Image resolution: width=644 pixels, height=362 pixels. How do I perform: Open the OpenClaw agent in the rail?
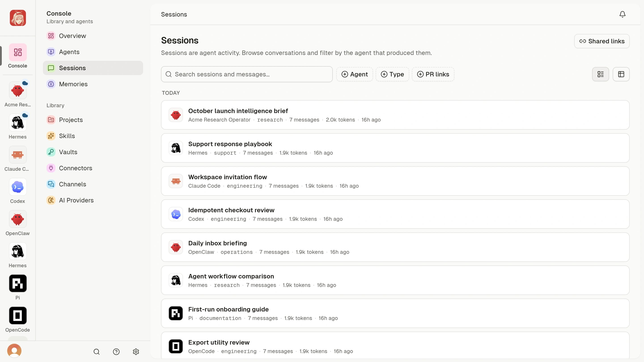18,219
